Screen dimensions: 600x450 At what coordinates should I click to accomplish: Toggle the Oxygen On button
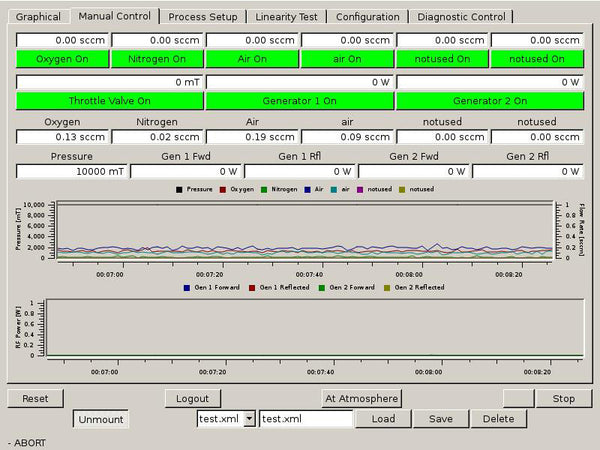(x=62, y=59)
